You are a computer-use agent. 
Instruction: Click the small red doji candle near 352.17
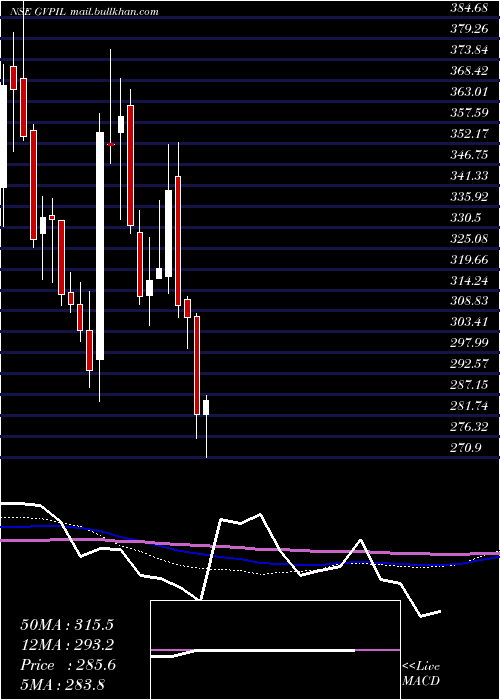111,144
